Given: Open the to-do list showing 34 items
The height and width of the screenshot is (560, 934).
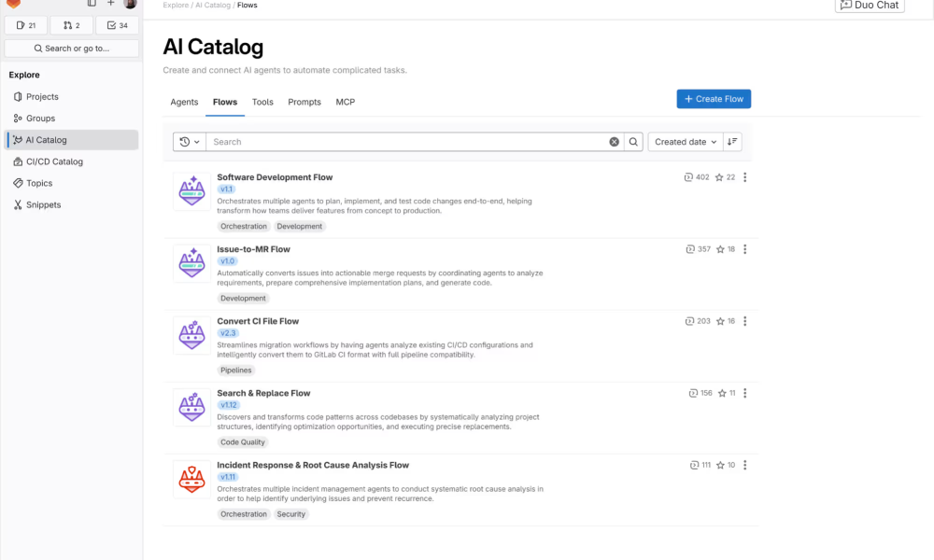Looking at the screenshot, I should 117,25.
